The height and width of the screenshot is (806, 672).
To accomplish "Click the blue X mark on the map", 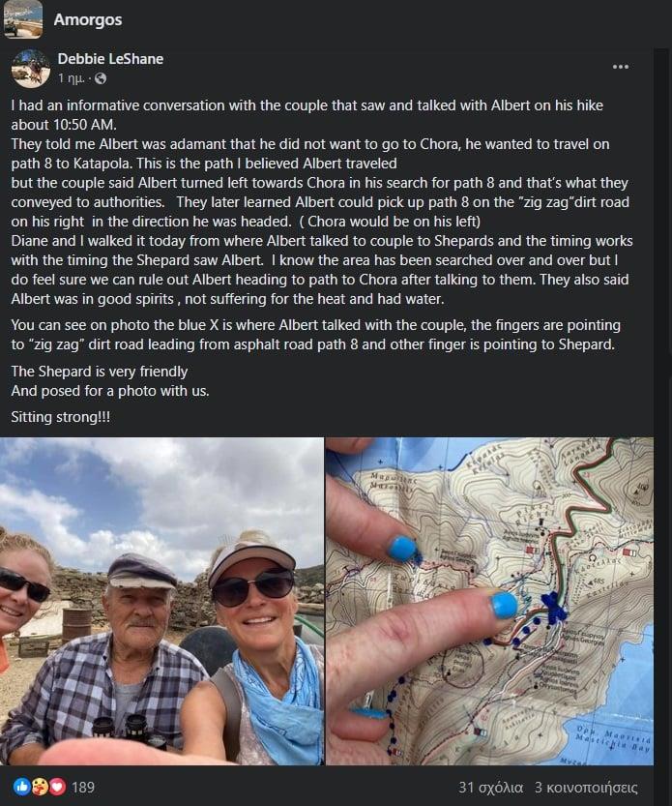I will pyautogui.click(x=554, y=607).
